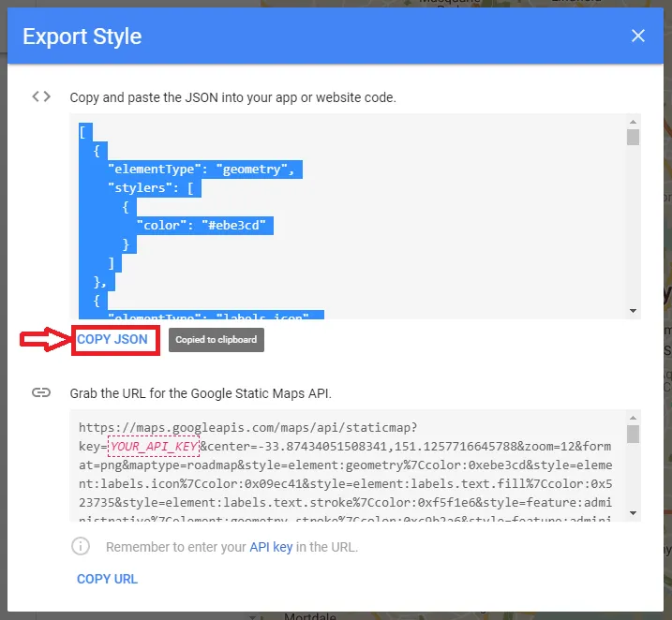Close the Export Style dialog
This screenshot has height=620, width=672.
638,37
